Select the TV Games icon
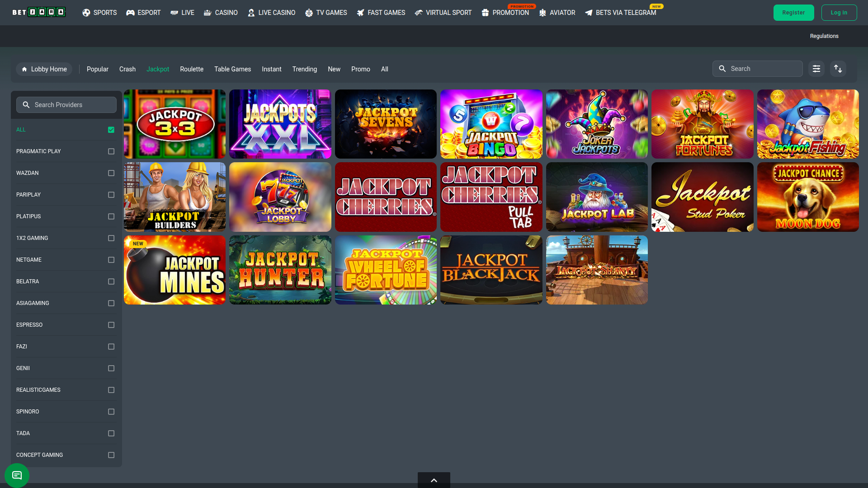This screenshot has height=488, width=868. click(309, 13)
